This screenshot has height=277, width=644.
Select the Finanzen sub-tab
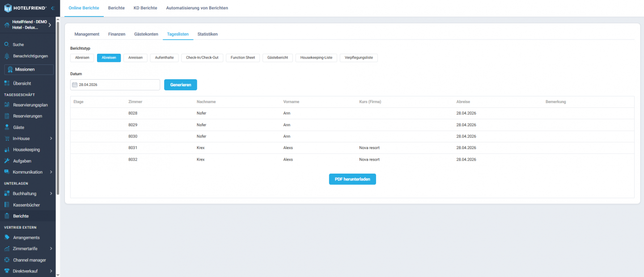click(117, 34)
